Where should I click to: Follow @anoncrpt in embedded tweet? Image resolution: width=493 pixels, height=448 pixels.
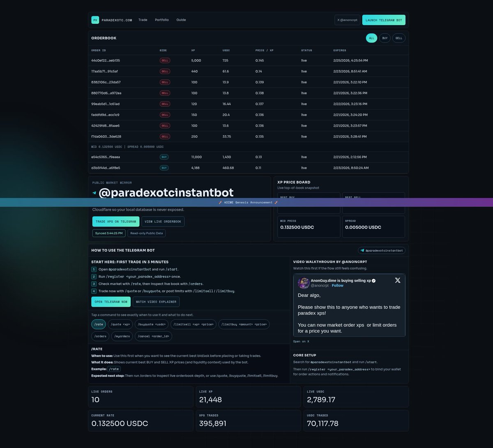pos(338,285)
